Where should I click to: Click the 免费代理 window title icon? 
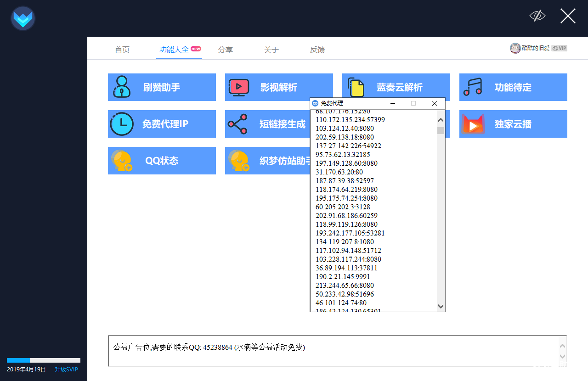click(x=315, y=103)
